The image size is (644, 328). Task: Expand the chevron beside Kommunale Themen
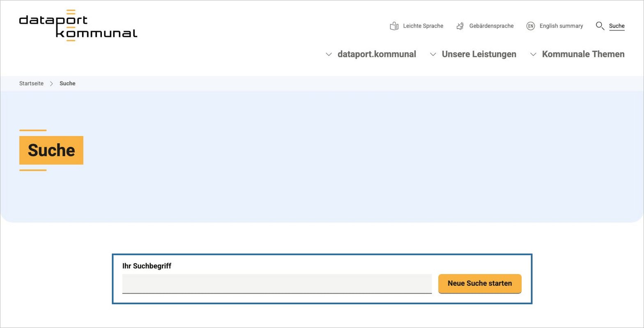533,54
